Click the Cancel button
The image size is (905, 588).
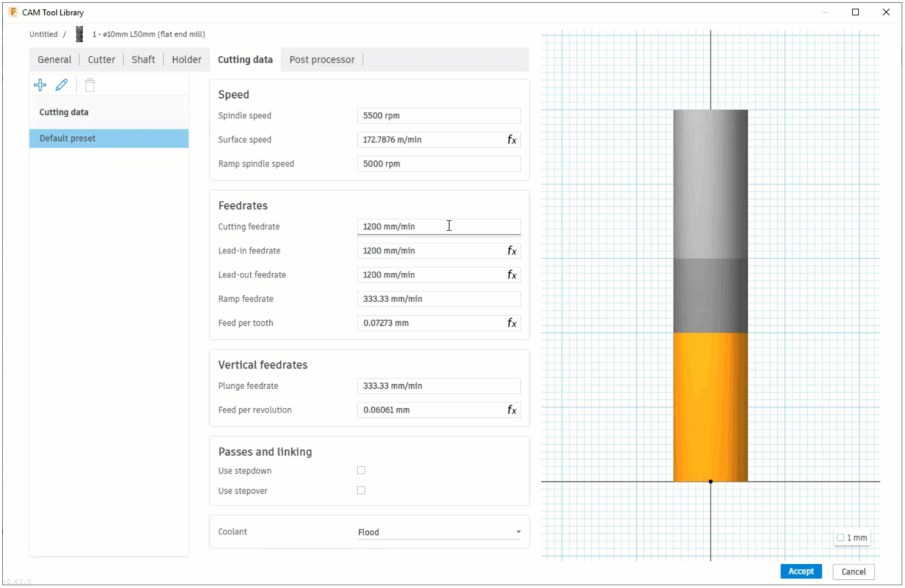click(x=853, y=571)
